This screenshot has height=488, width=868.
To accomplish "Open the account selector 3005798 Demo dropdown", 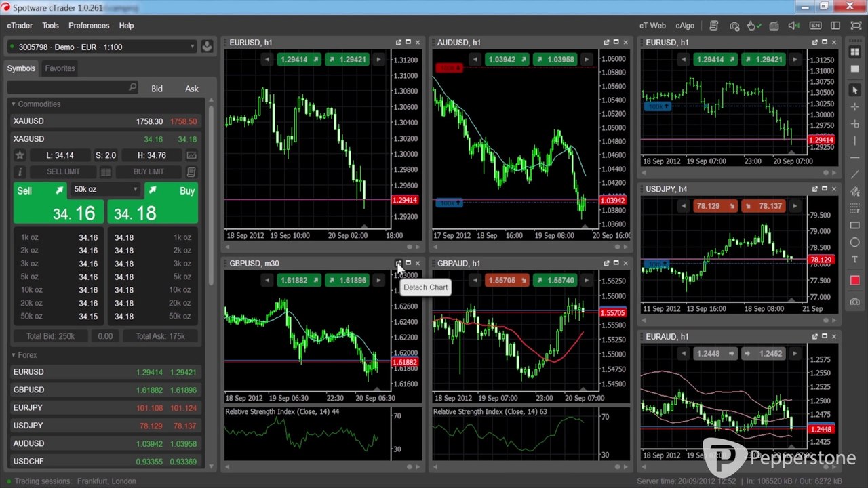I will tap(102, 47).
